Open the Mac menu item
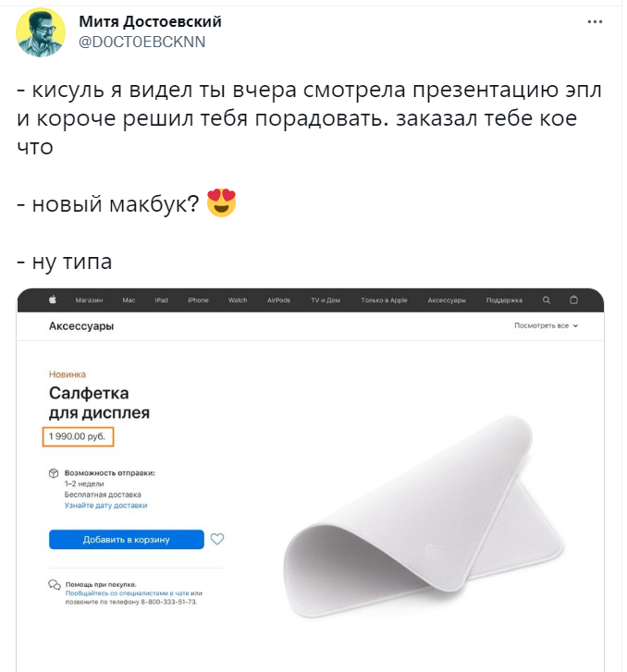Image resolution: width=627 pixels, height=672 pixels. (129, 300)
